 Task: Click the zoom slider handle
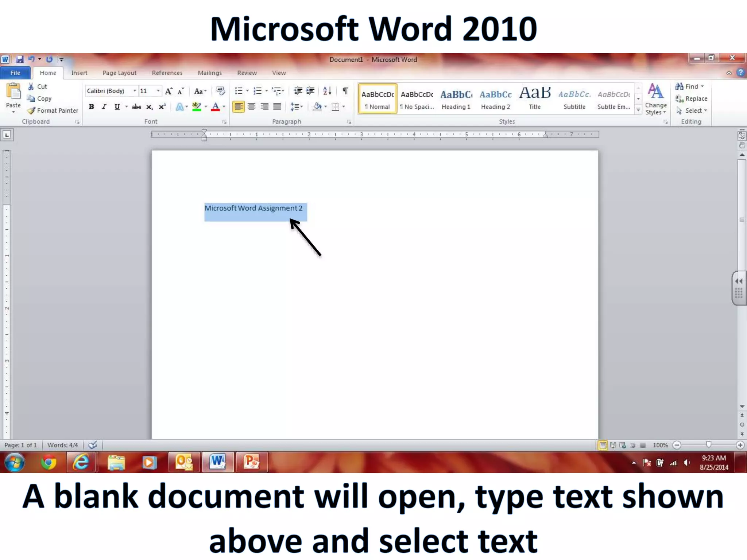[x=708, y=444]
